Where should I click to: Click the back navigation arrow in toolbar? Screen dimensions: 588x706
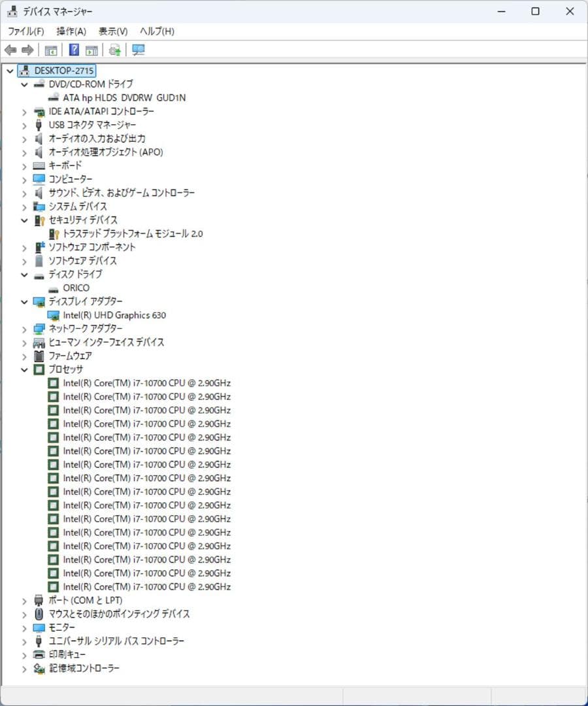pos(10,50)
